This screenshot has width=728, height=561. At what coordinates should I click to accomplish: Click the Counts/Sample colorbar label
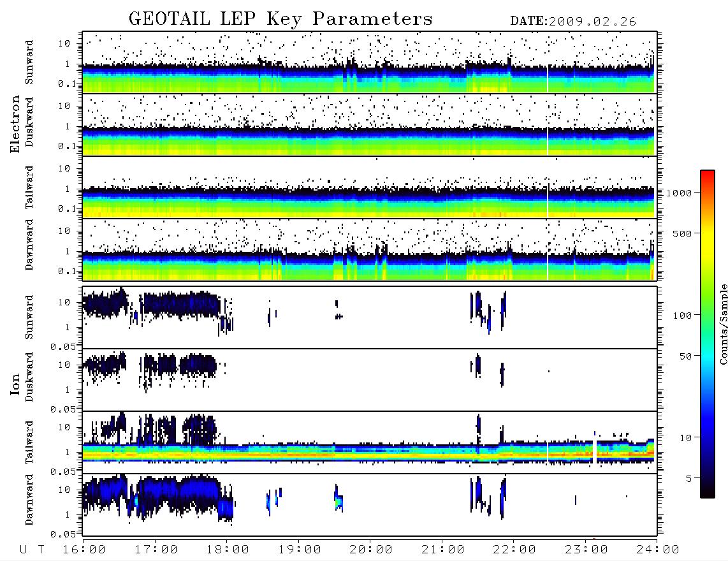(x=723, y=324)
